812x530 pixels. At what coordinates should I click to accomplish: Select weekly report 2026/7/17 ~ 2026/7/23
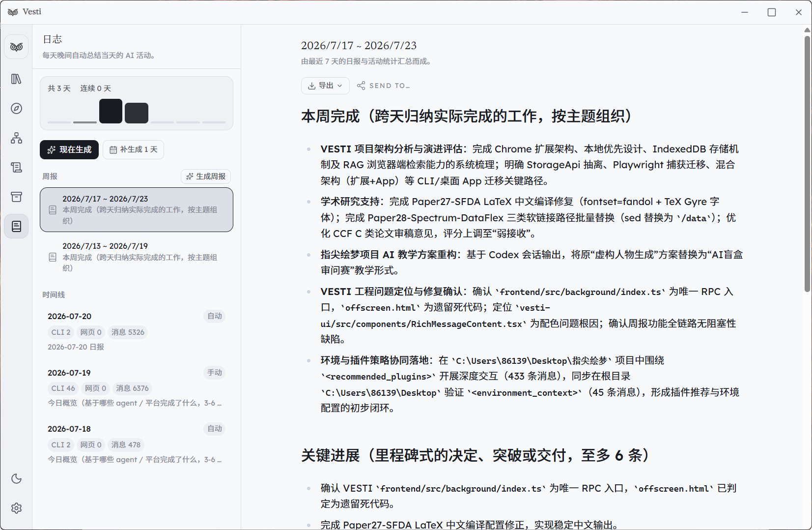(x=137, y=209)
